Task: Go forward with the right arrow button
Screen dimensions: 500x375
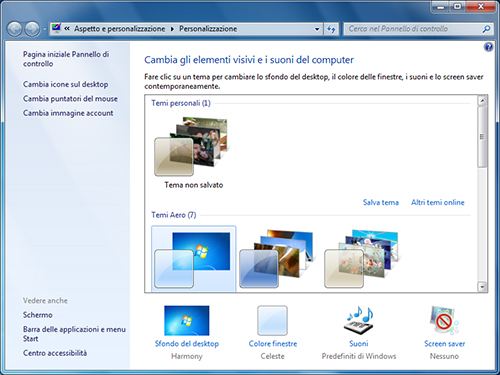Action: pyautogui.click(x=32, y=29)
